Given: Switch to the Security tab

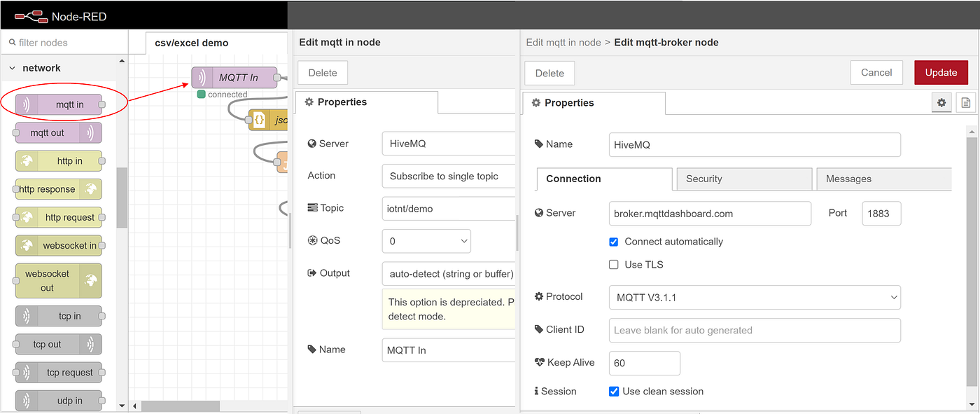Looking at the screenshot, I should point(743,179).
